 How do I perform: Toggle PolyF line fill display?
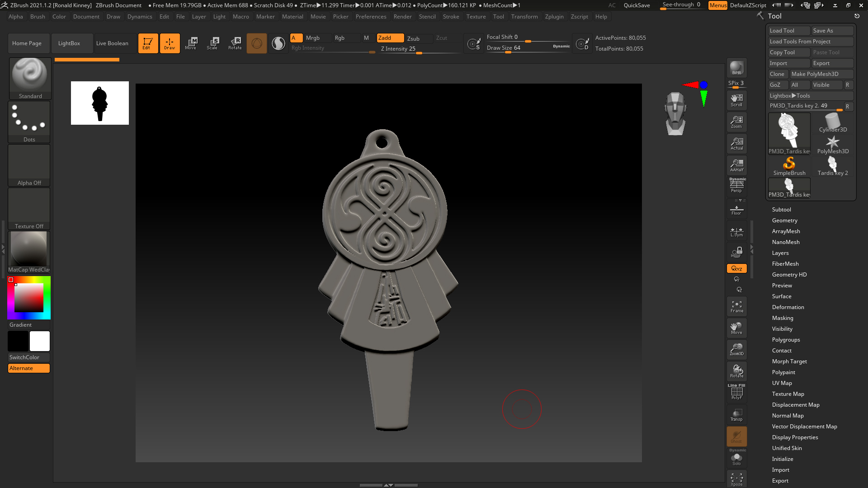point(736,392)
